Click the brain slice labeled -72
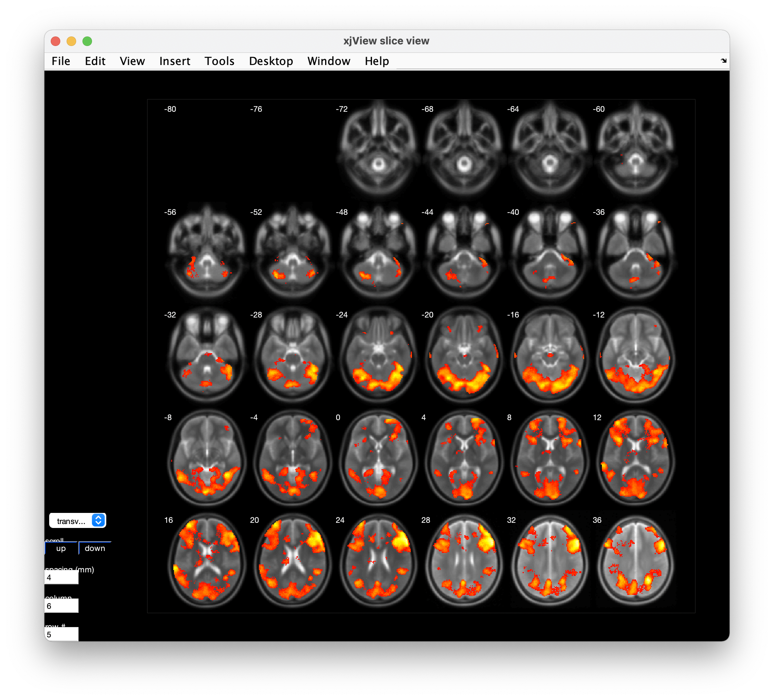The image size is (774, 700). 378,149
